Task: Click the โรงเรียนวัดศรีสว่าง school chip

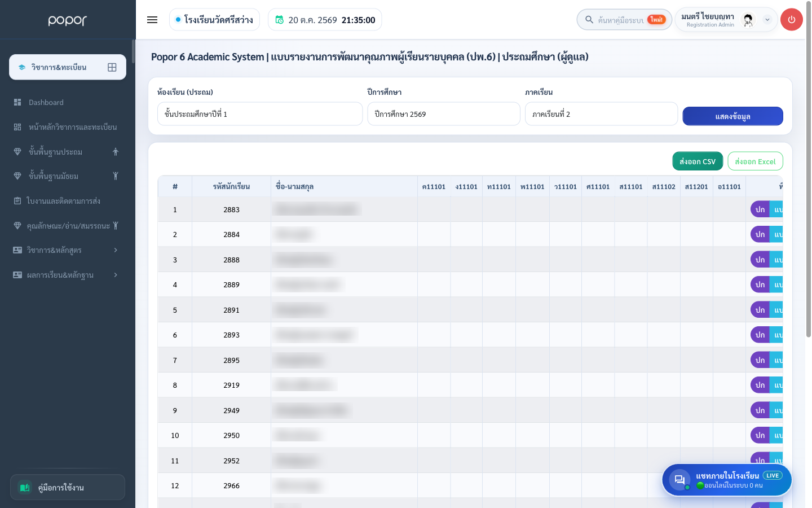Action: pos(214,20)
